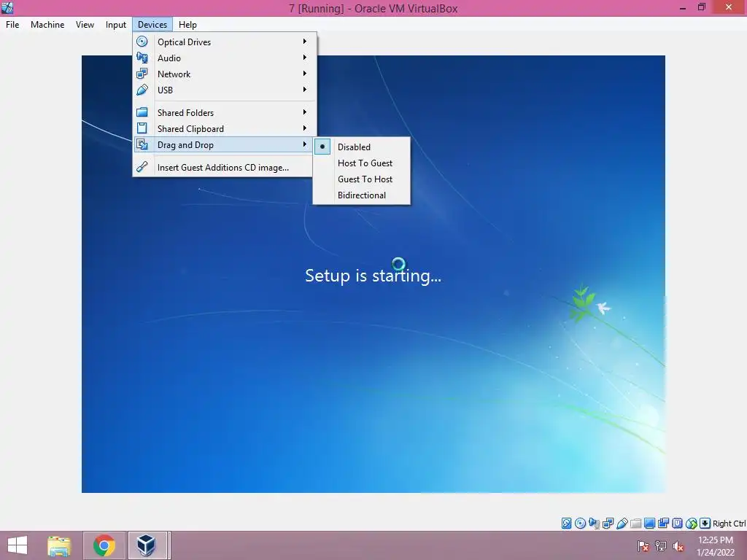This screenshot has height=560, width=747.
Task: Select Bidirectional drag and drop mode
Action: 361,195
